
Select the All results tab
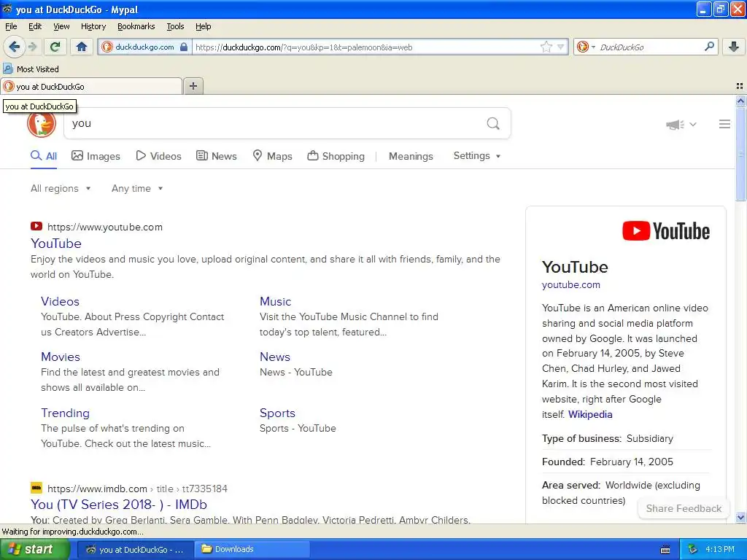pyautogui.click(x=44, y=156)
